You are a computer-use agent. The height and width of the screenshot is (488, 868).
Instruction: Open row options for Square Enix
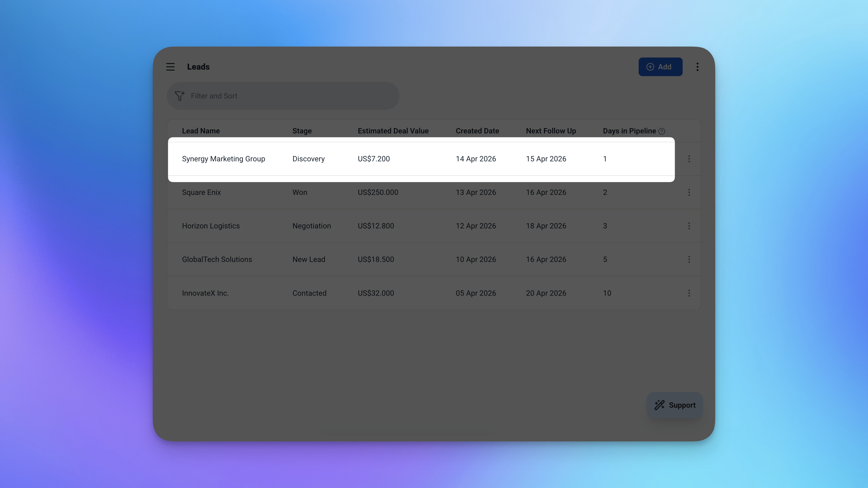(689, 192)
